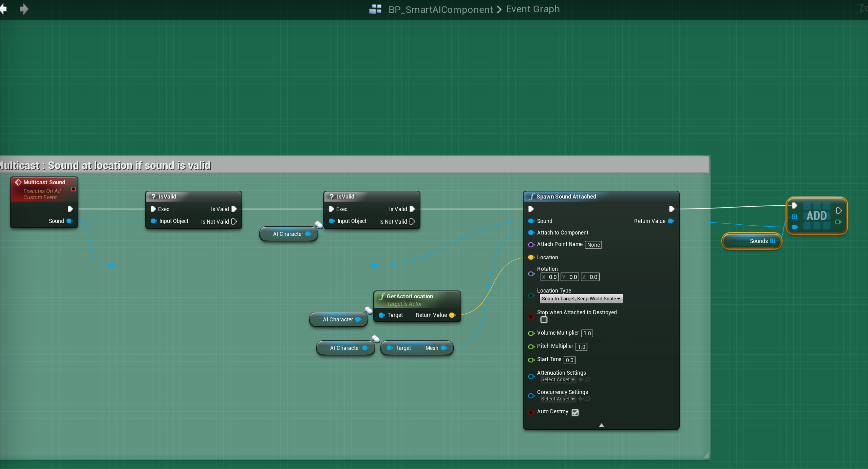The height and width of the screenshot is (469, 868).
Task: Click the blueprint breadcrumb grid icon
Action: click(375, 9)
